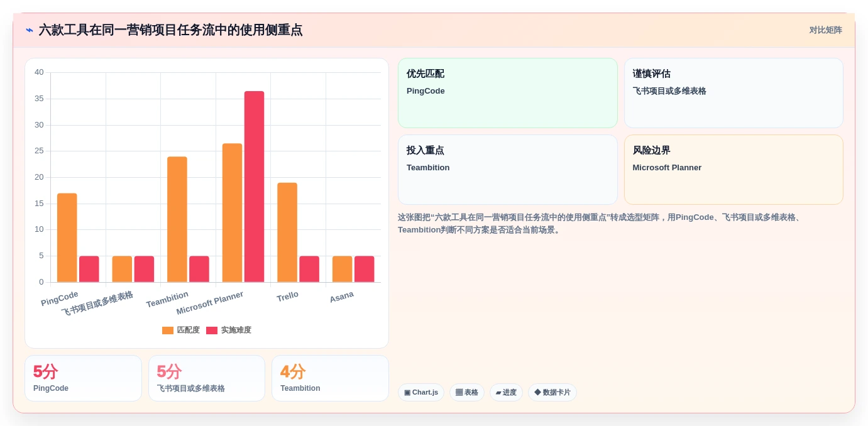Click the 5分 PingCode stat card
The image size is (868, 426).
coord(83,378)
